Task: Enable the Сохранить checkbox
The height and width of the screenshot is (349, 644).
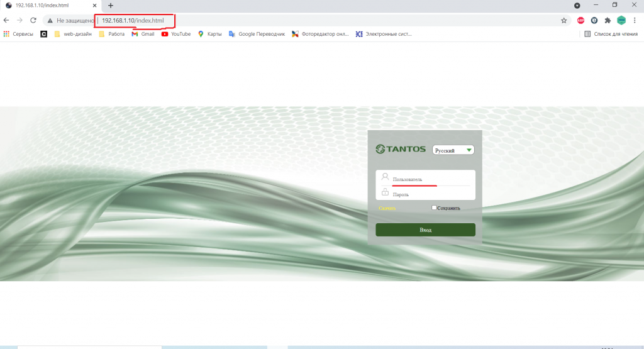Action: (435, 208)
